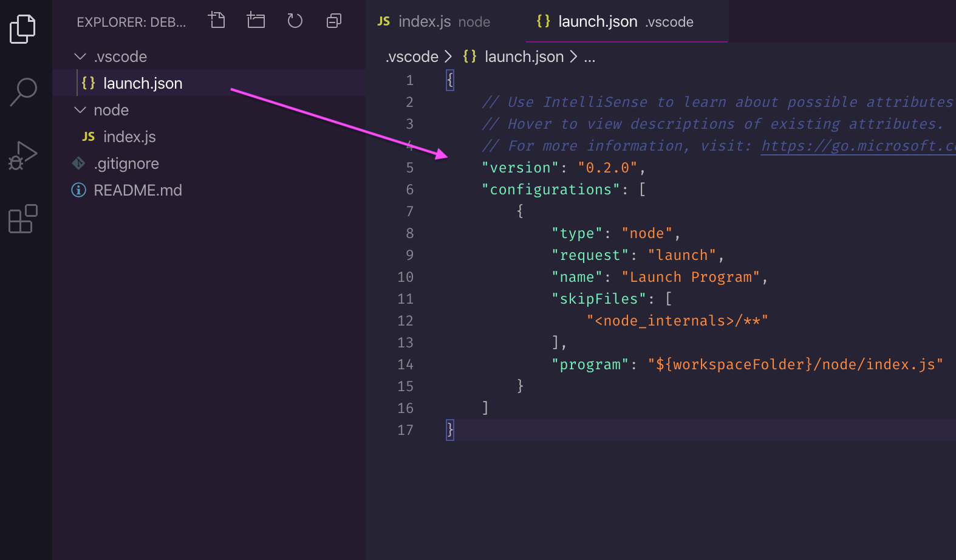Image resolution: width=956 pixels, height=560 pixels.
Task: Click the .vscode breadcrumb segment
Action: pyautogui.click(x=412, y=57)
